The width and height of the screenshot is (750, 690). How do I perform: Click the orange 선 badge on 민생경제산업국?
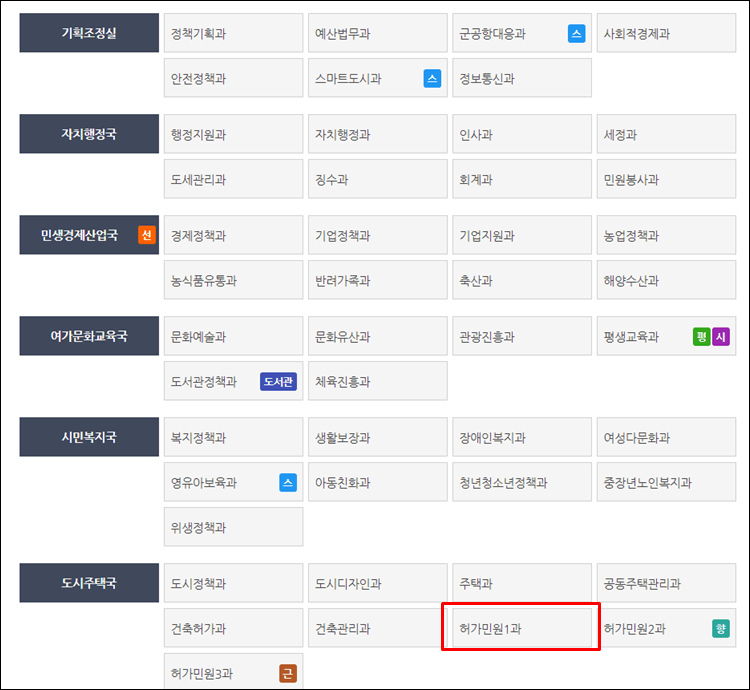pos(147,235)
